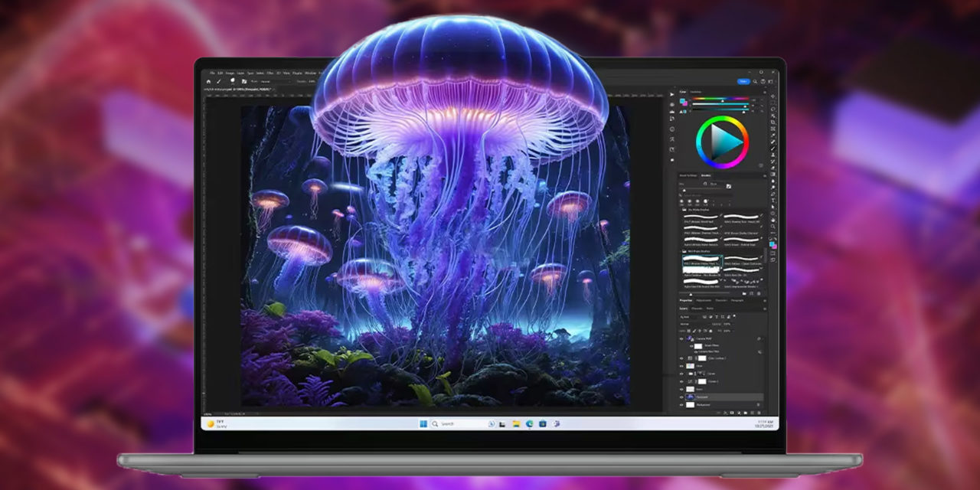Open the weather widget on taskbar
This screenshot has width=980, height=490.
217,423
